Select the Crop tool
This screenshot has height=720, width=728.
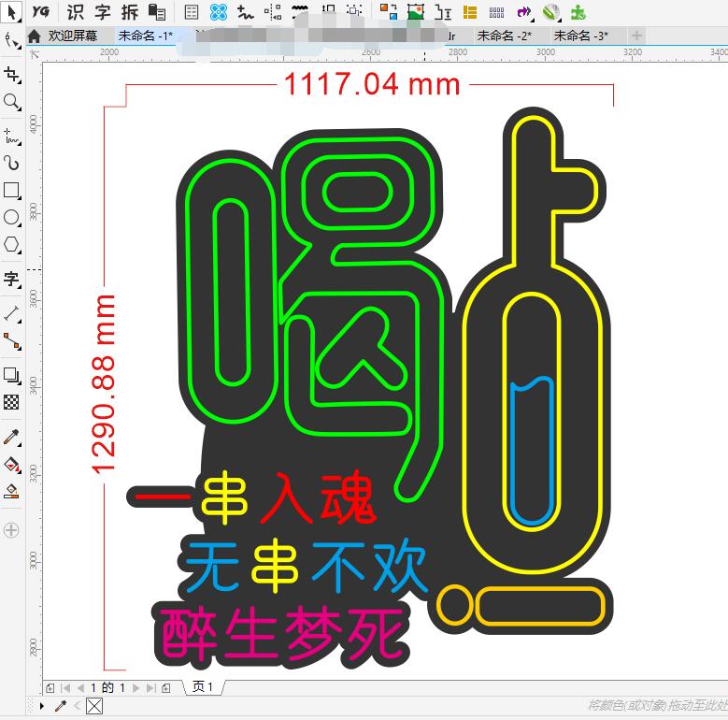point(11,75)
